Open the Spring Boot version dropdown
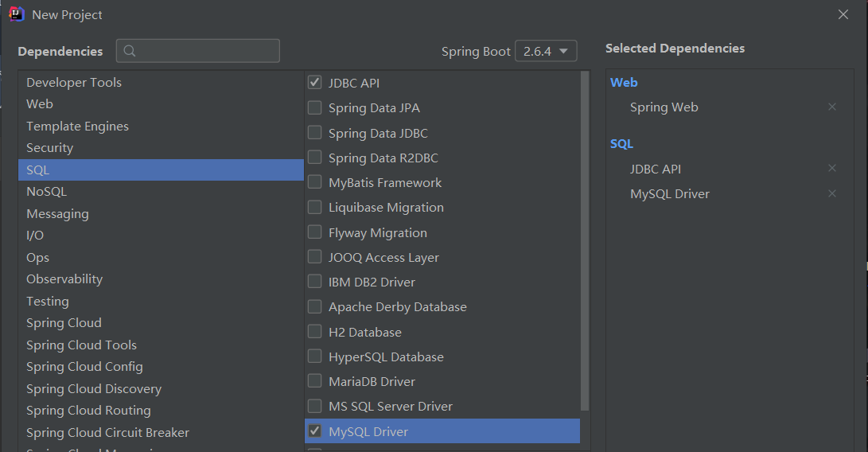Image resolution: width=868 pixels, height=452 pixels. 546,51
